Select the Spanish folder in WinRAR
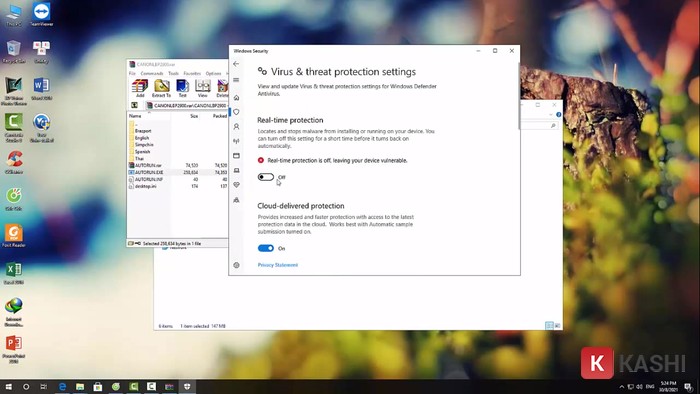This screenshot has width=700, height=394. point(142,152)
